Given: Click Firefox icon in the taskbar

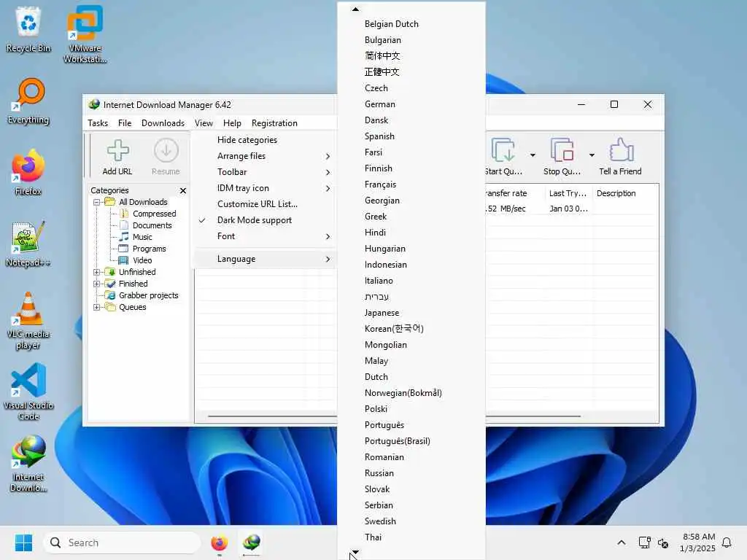Looking at the screenshot, I should (219, 542).
